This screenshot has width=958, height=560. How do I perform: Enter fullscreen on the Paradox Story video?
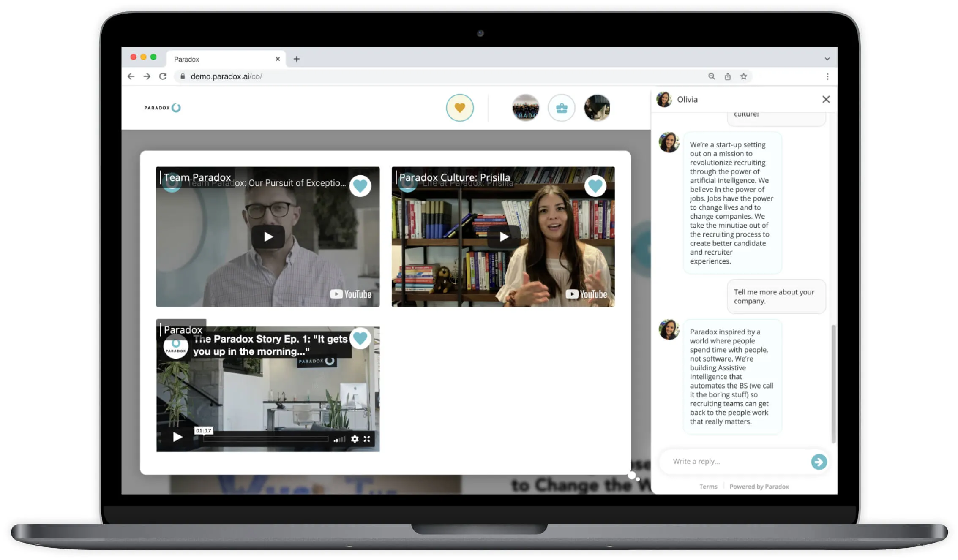click(x=367, y=439)
